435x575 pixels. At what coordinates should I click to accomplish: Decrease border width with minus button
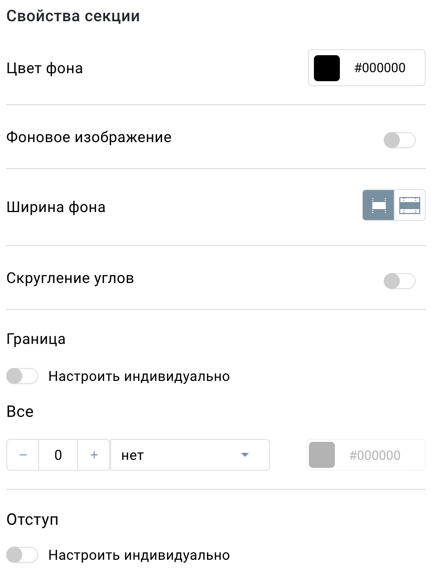(x=23, y=455)
